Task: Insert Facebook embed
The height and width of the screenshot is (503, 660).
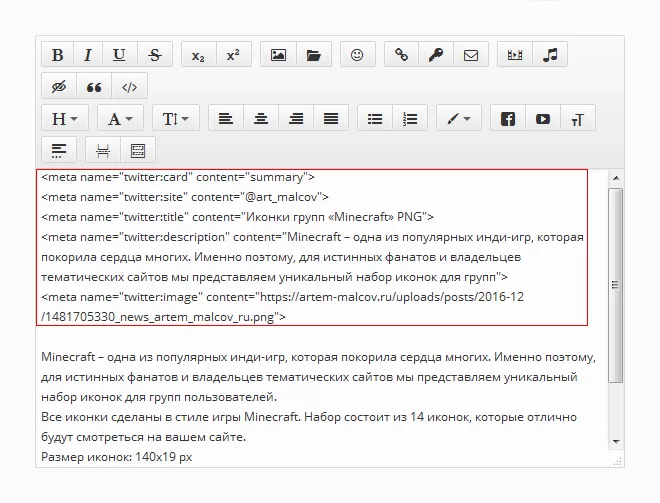Action: [508, 119]
